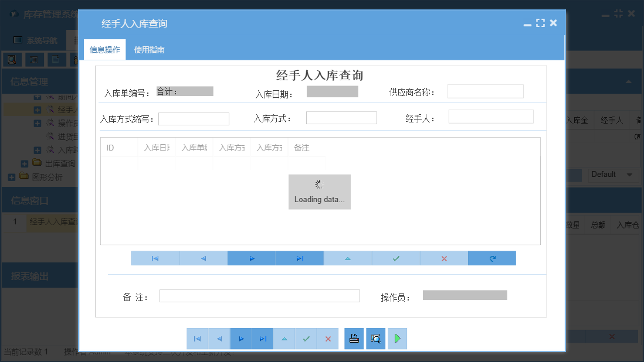Open the print preview icon at the bottom
Image resolution: width=644 pixels, height=362 pixels.
tap(375, 338)
